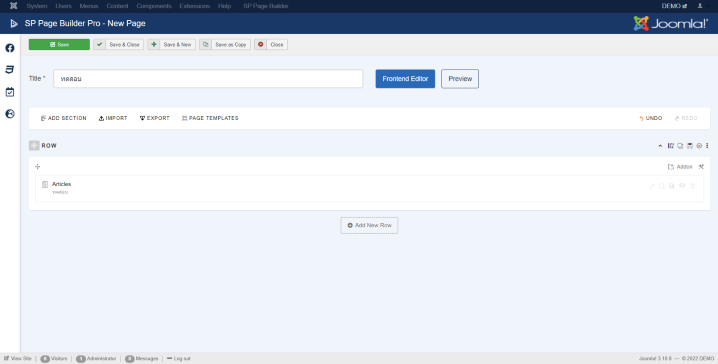Open the Facebook sidebar icon
Screen dimensions: 718x364
[10, 48]
